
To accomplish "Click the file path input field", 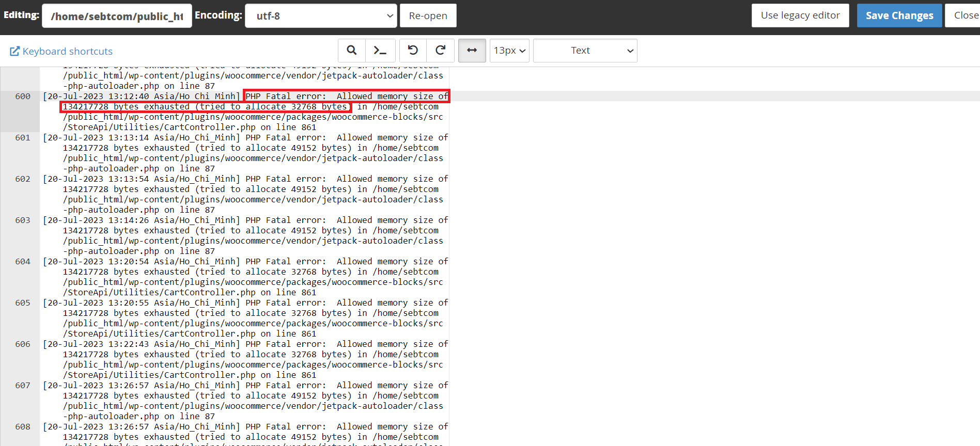I will [x=117, y=16].
